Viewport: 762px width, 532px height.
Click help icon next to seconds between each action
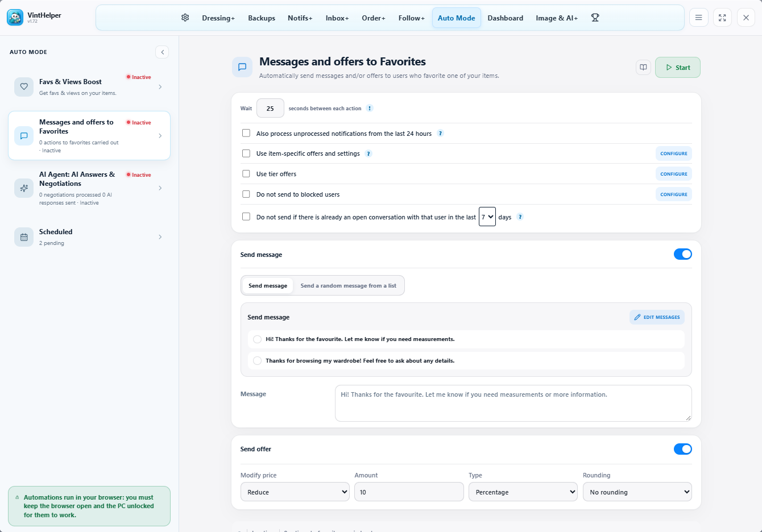click(x=370, y=108)
